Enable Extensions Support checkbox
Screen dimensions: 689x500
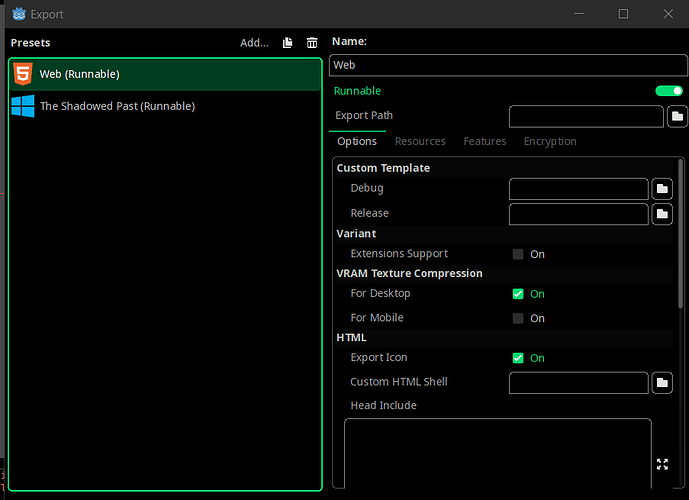click(x=518, y=254)
